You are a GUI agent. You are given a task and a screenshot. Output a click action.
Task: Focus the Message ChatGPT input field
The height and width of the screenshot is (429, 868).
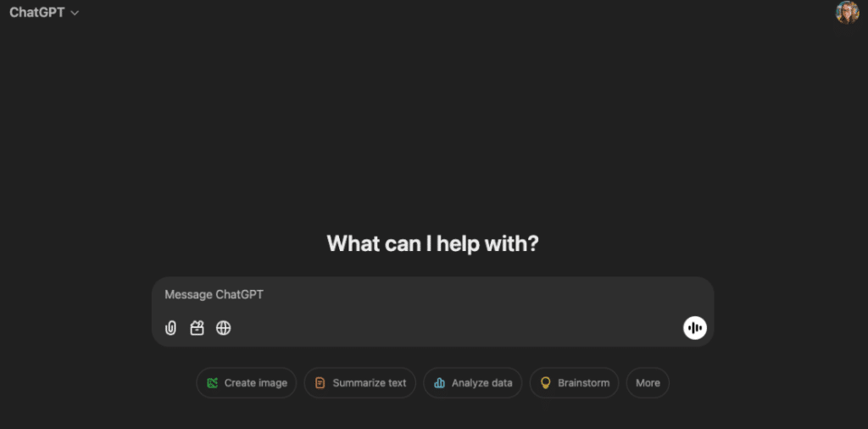(x=381, y=295)
